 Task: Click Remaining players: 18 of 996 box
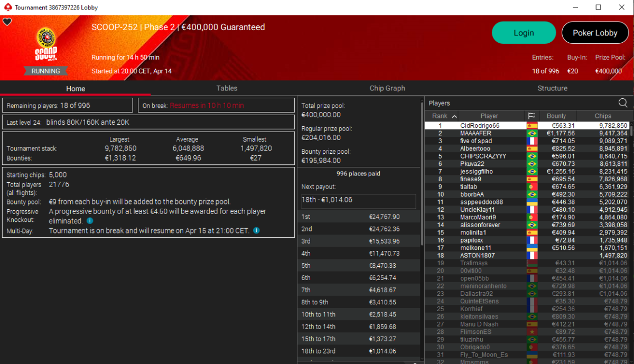pyautogui.click(x=68, y=105)
